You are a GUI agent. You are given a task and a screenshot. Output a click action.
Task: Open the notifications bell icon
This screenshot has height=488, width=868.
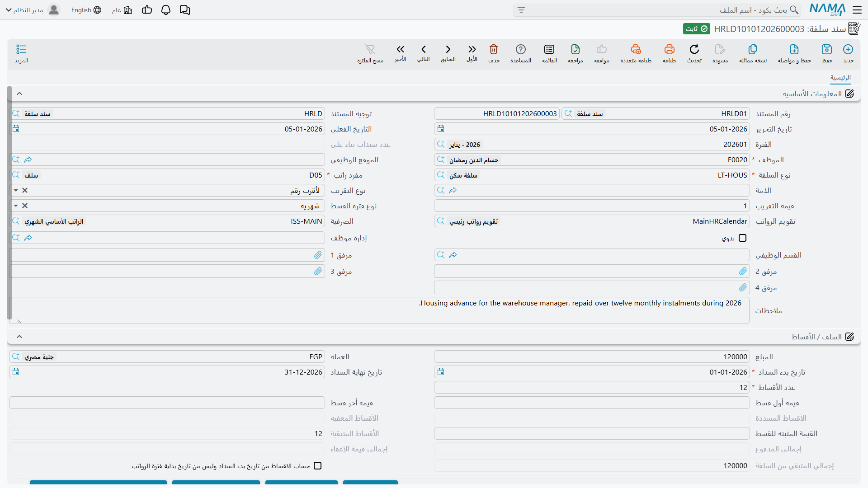166,10
